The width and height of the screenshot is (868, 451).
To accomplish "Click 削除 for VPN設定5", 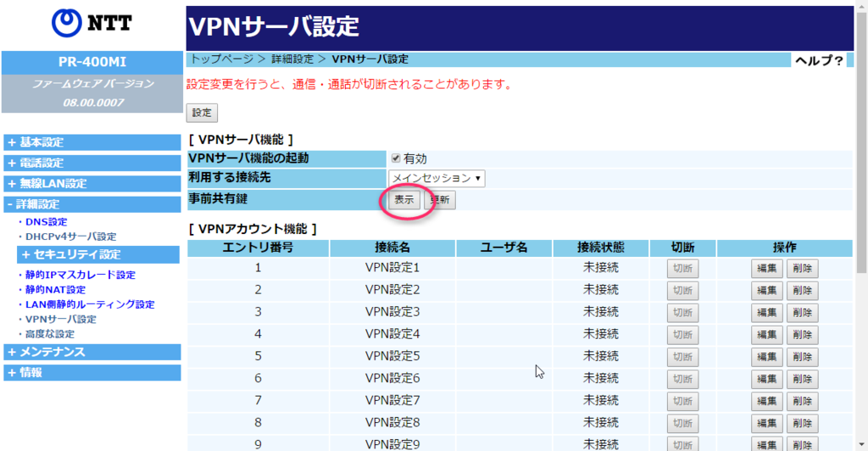I will (x=802, y=357).
